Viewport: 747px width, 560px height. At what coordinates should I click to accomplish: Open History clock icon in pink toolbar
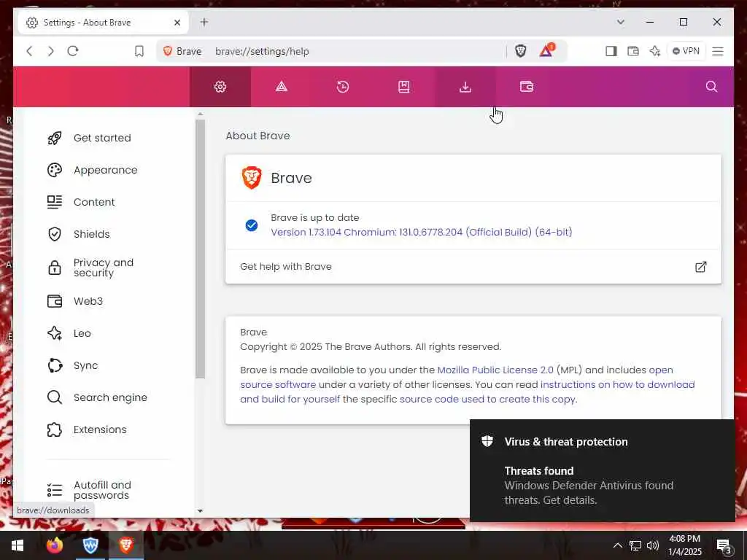point(343,87)
